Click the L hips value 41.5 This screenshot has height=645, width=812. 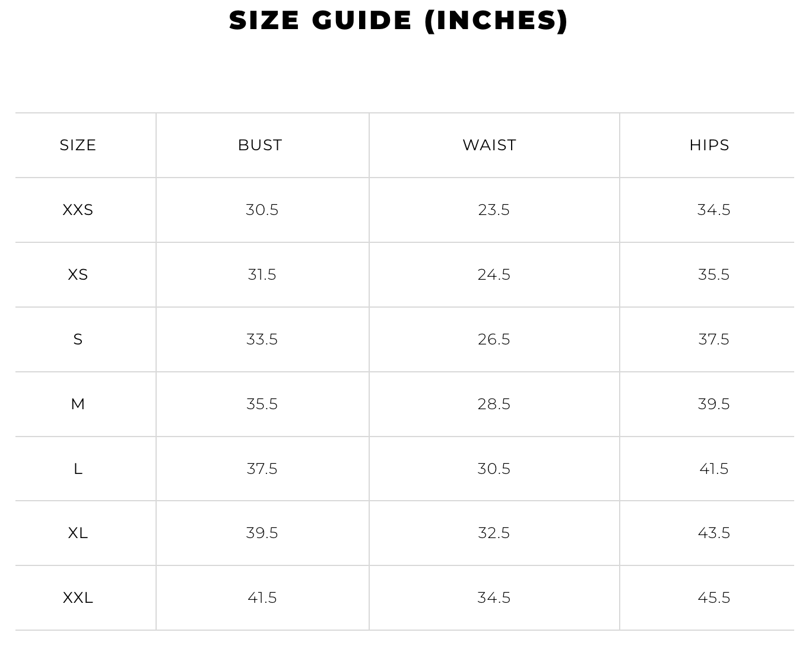(713, 469)
